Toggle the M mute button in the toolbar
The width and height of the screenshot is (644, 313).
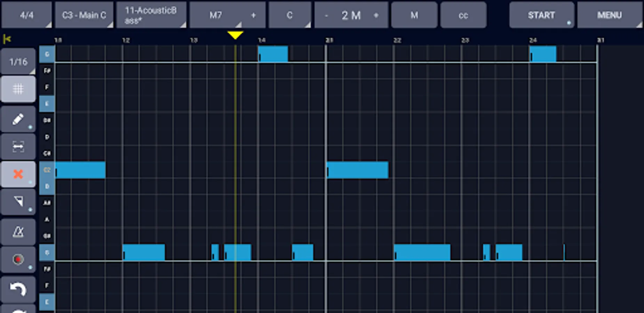[414, 15]
